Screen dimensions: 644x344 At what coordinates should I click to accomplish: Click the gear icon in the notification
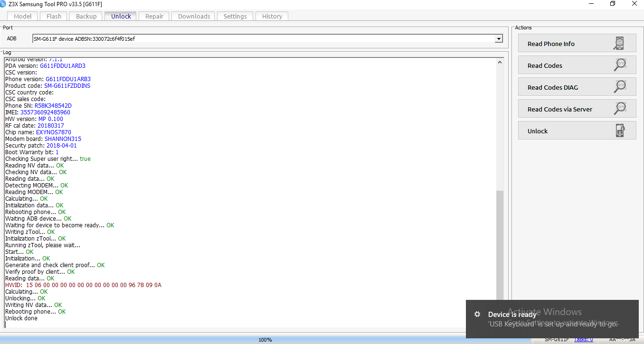(x=477, y=314)
